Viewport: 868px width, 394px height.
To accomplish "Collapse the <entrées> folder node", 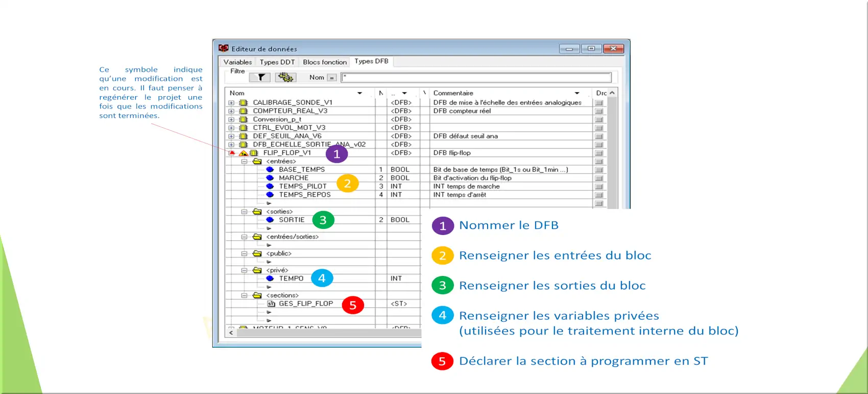I will (x=244, y=161).
